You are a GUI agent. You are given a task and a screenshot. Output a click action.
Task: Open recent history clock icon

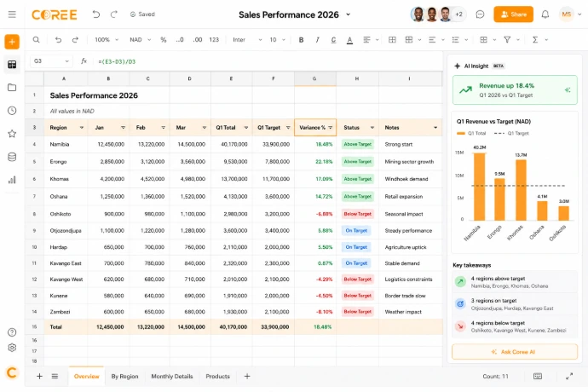coord(12,111)
